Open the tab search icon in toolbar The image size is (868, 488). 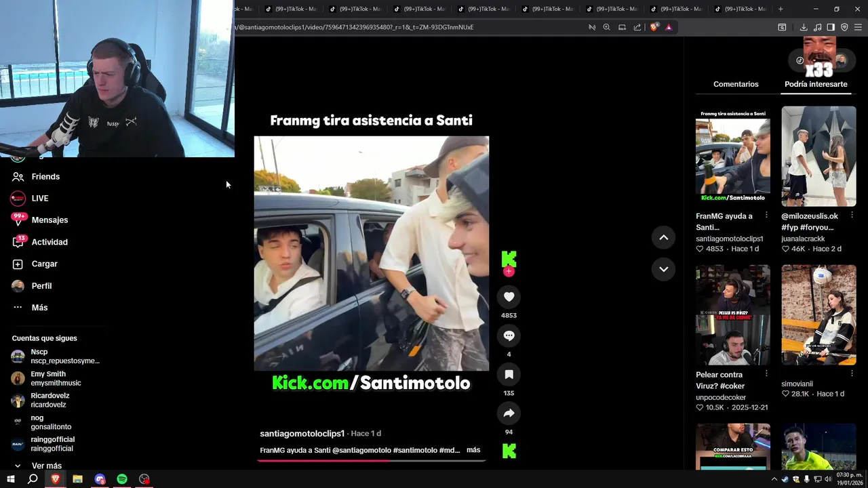click(782, 27)
